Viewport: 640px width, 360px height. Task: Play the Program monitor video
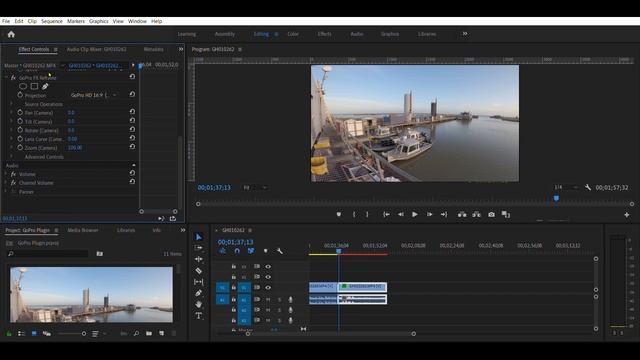coord(415,215)
